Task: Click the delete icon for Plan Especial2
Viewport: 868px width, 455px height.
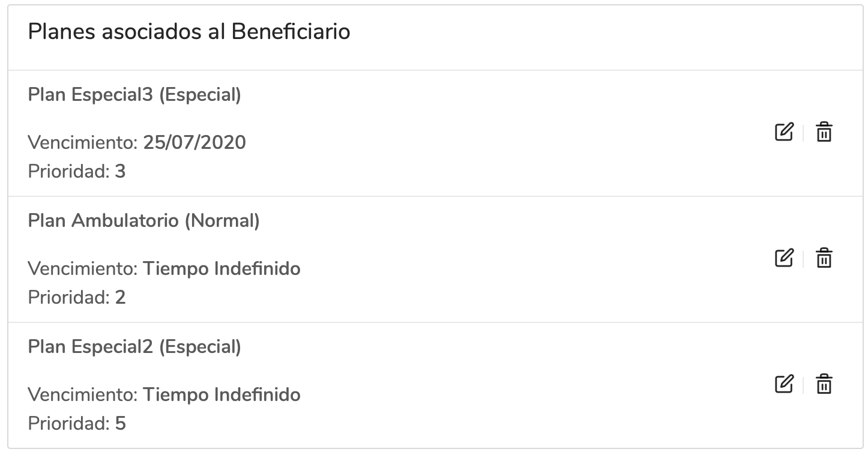Action: point(824,384)
